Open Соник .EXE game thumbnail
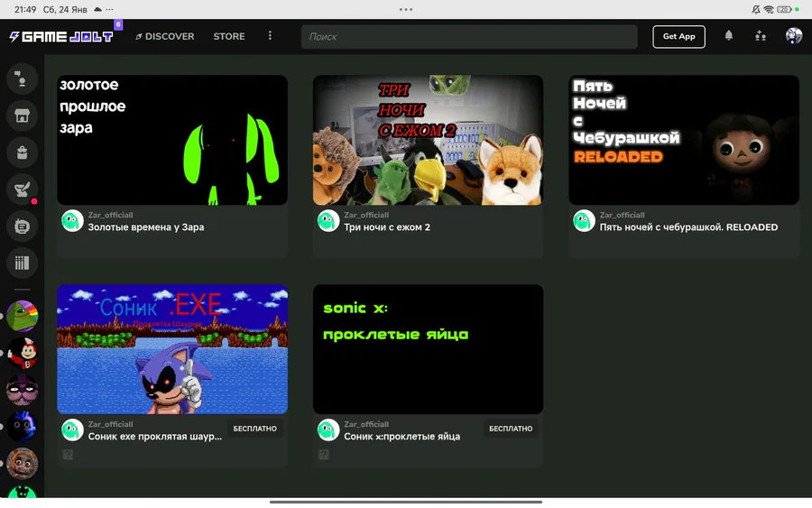Image resolution: width=812 pixels, height=508 pixels. pos(172,349)
